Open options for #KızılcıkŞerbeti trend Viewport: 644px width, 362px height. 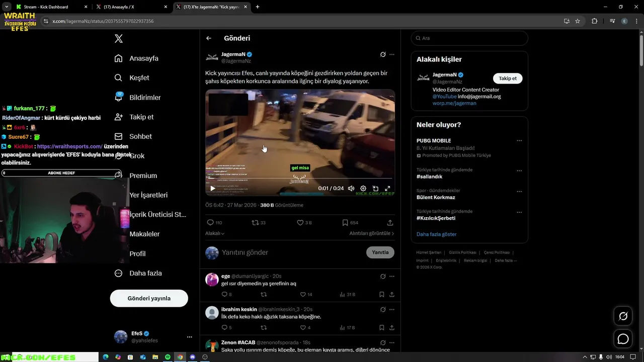[x=519, y=212]
